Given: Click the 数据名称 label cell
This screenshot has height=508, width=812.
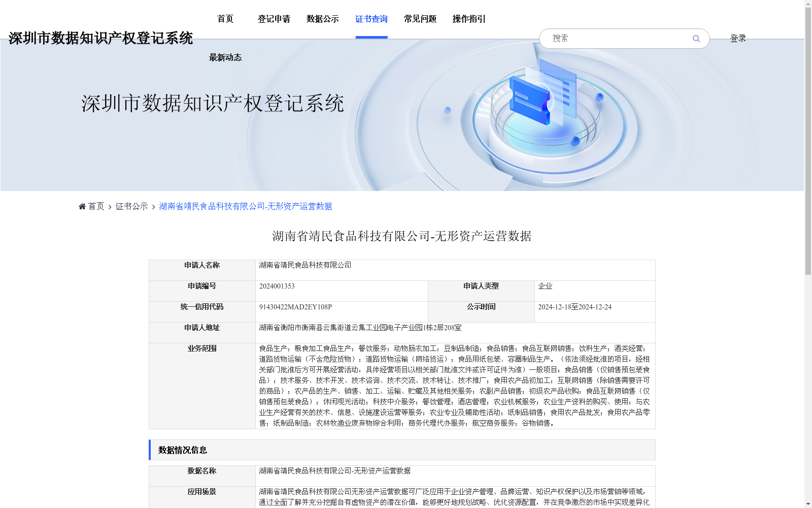Looking at the screenshot, I should pos(202,476).
